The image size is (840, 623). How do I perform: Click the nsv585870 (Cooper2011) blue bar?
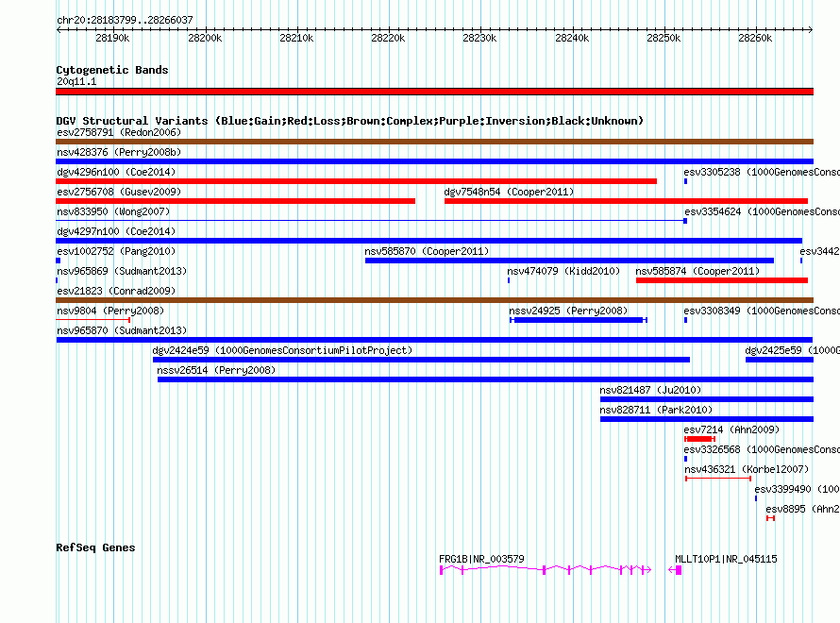[x=569, y=261]
